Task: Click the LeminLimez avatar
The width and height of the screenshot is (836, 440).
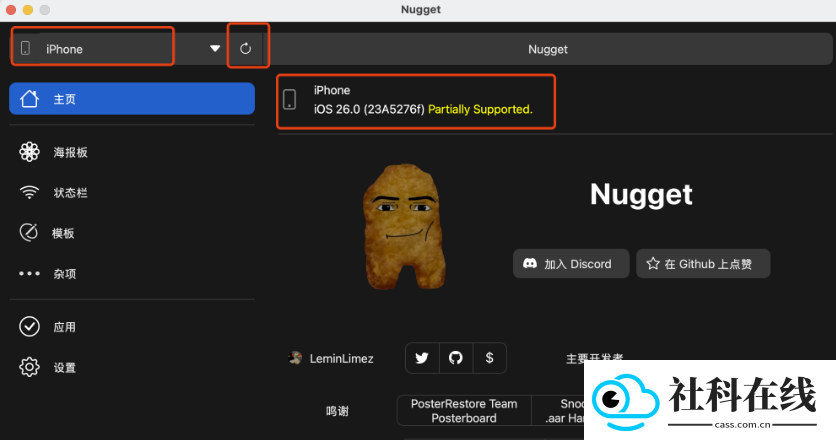Action: (295, 358)
